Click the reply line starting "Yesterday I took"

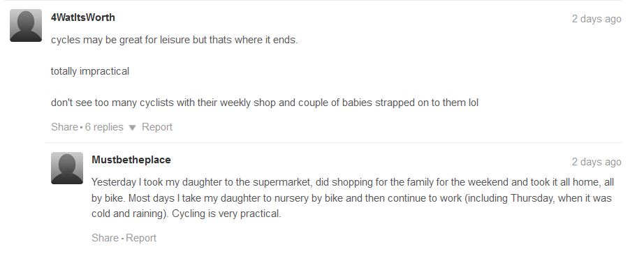(x=353, y=182)
